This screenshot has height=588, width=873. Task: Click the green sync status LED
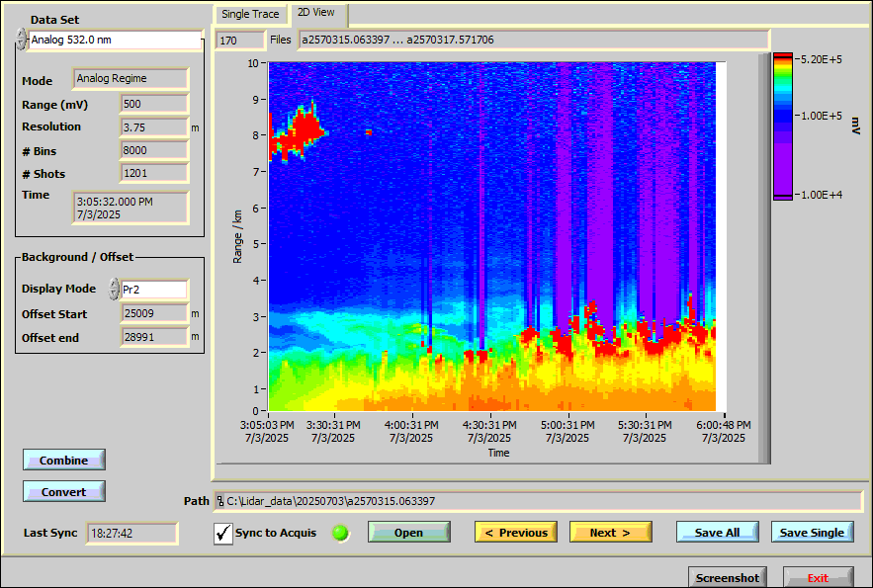341,533
